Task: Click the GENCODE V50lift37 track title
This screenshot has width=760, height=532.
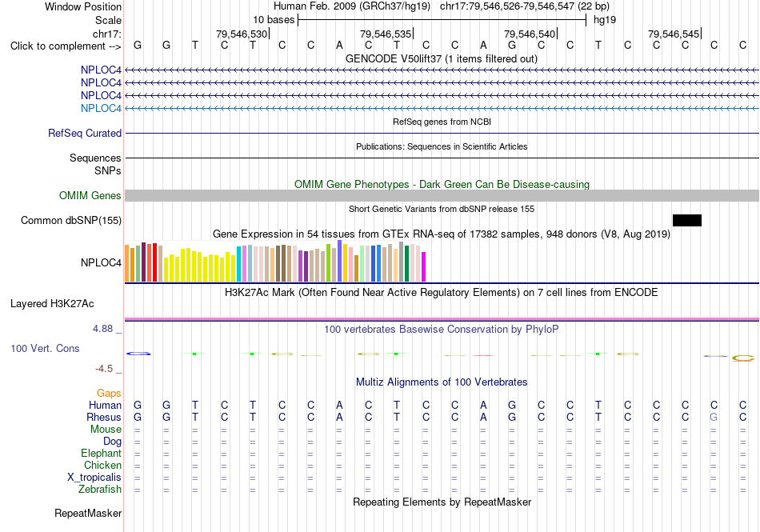Action: click(x=442, y=58)
